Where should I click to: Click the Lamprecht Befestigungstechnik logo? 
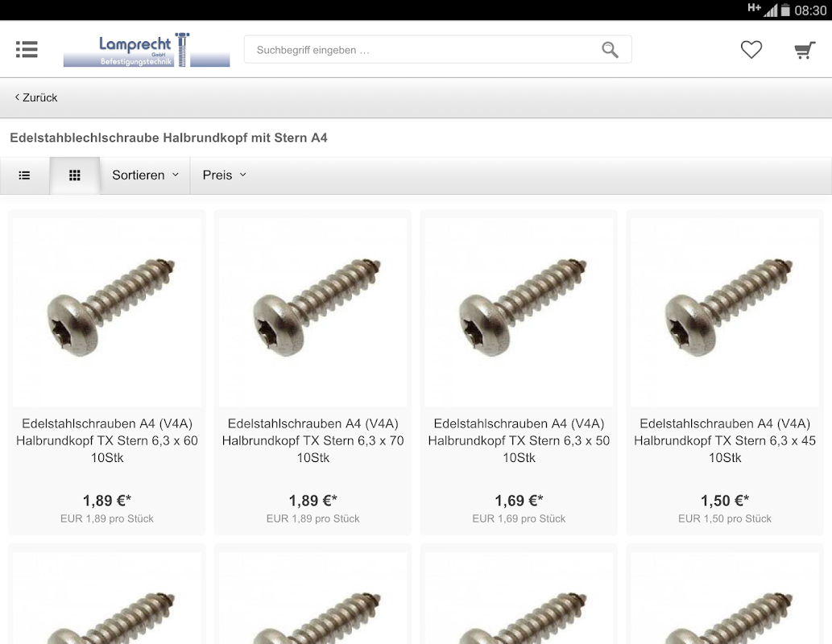147,50
